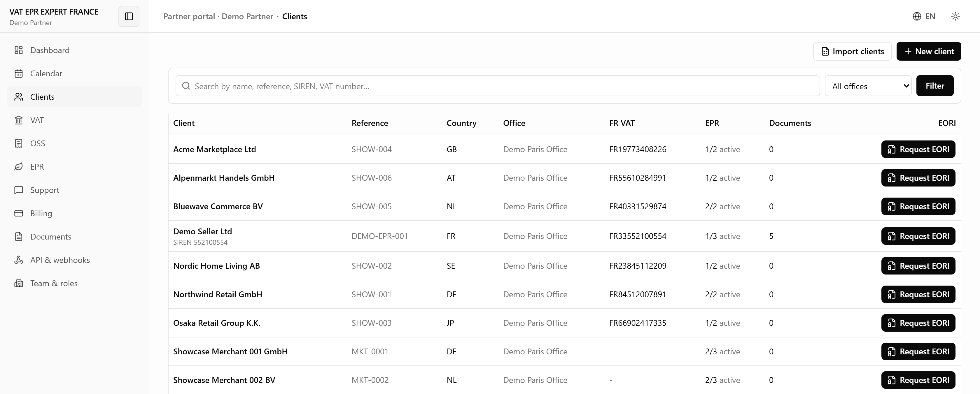980x394 pixels.
Task: Click the globe language icon
Action: coord(917,16)
